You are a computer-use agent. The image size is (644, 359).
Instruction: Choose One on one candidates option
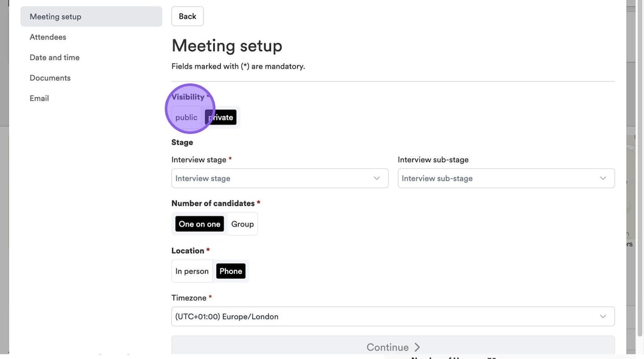pyautogui.click(x=199, y=224)
